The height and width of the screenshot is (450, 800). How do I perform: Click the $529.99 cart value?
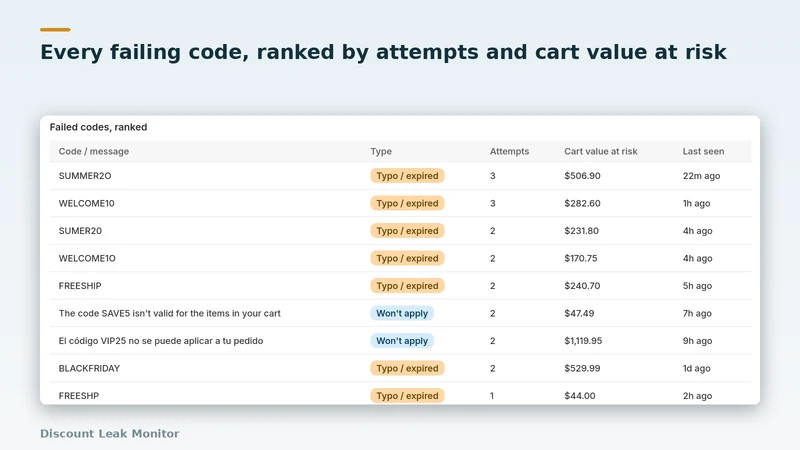pyautogui.click(x=582, y=368)
